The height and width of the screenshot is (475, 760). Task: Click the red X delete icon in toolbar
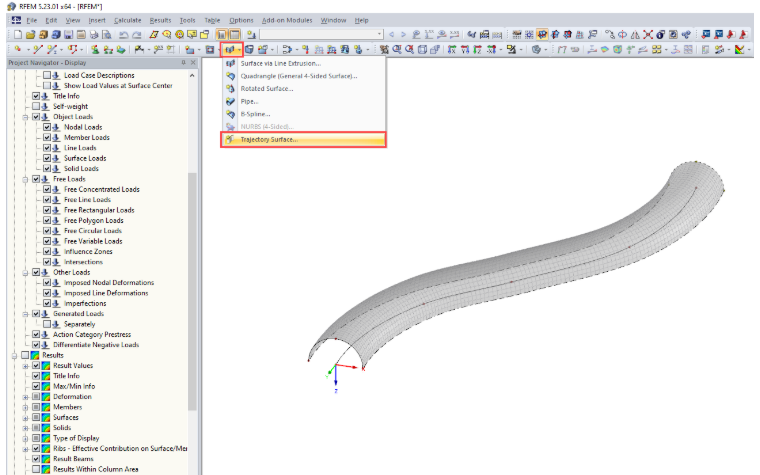[x=648, y=35]
